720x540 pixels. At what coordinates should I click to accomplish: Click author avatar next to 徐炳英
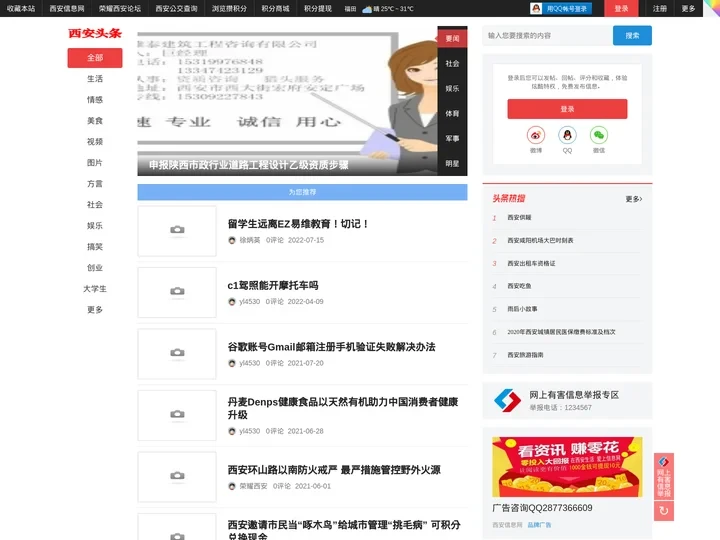point(232,240)
